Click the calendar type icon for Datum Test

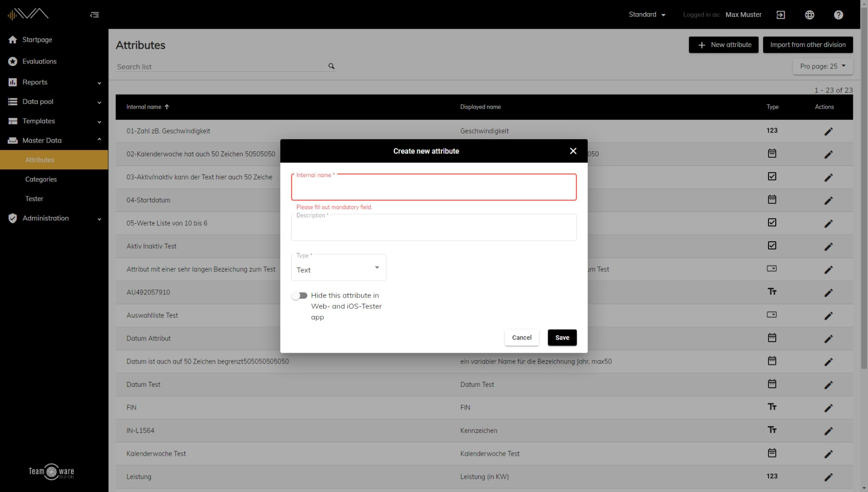[x=772, y=384]
